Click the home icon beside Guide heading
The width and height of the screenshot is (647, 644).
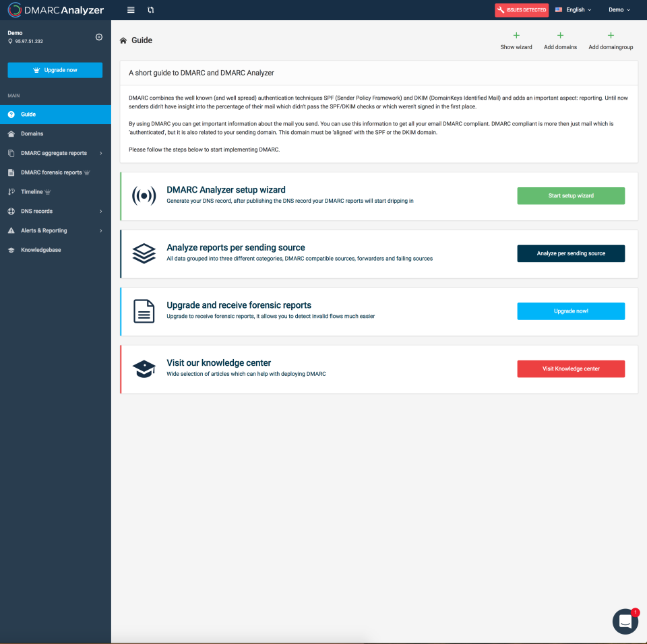(123, 40)
